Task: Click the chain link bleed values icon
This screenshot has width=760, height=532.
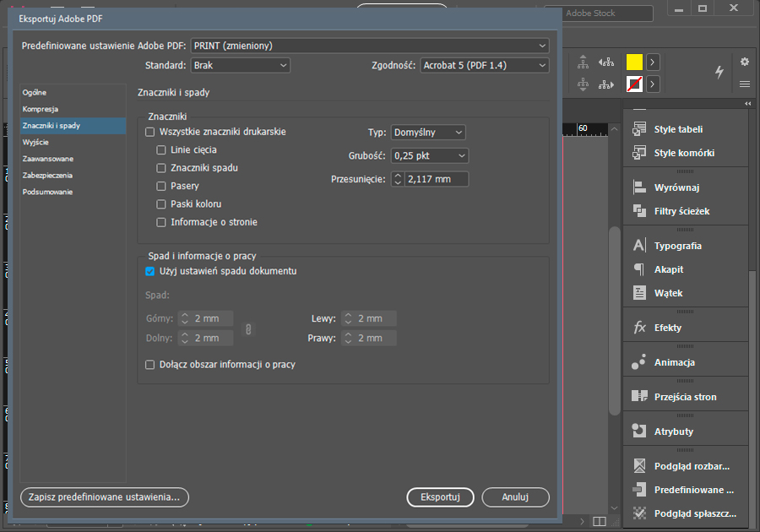Action: point(248,329)
